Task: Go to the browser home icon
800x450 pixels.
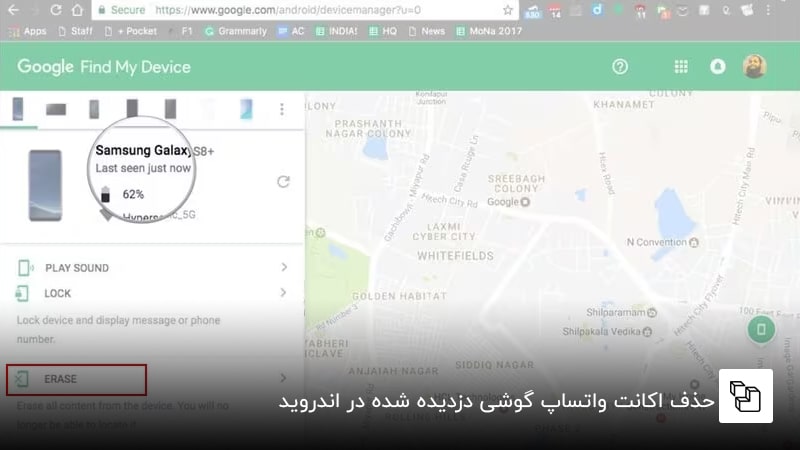Action: (x=77, y=10)
